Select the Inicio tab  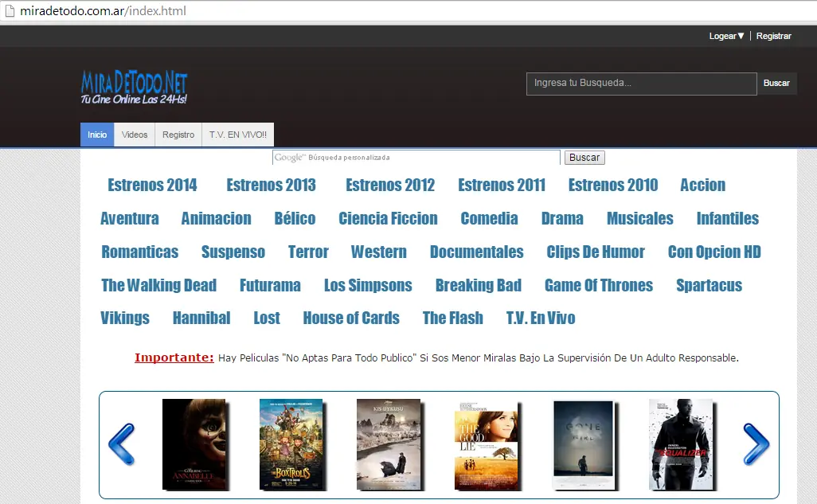point(97,135)
